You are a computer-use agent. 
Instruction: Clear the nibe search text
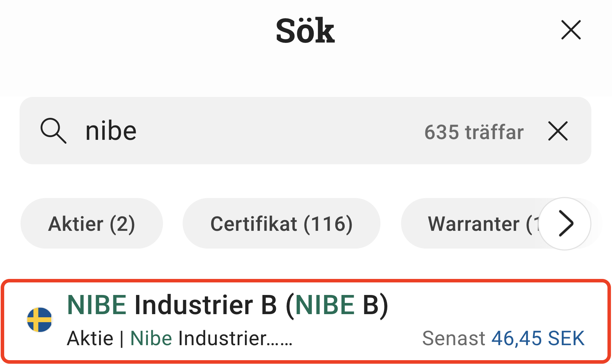558,131
